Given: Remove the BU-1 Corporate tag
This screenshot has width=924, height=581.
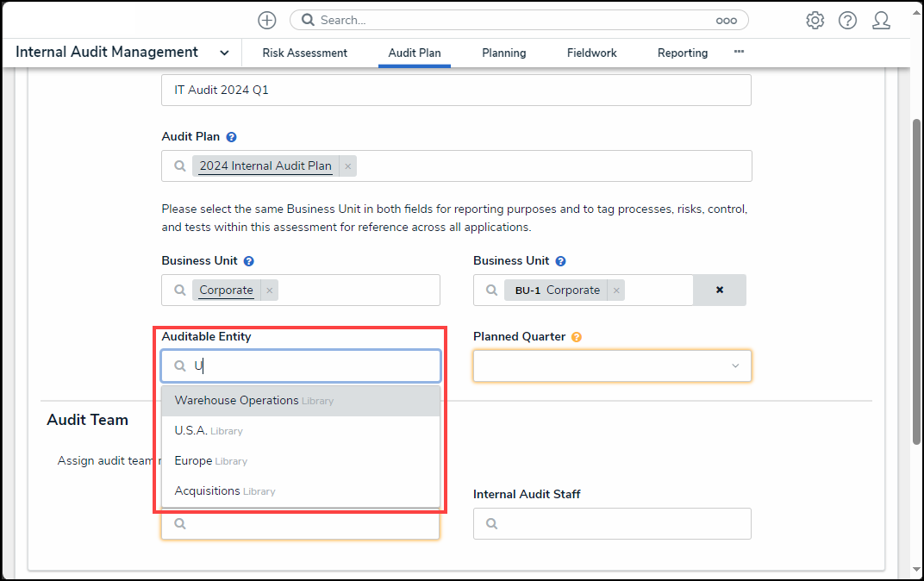Looking at the screenshot, I should click(616, 290).
